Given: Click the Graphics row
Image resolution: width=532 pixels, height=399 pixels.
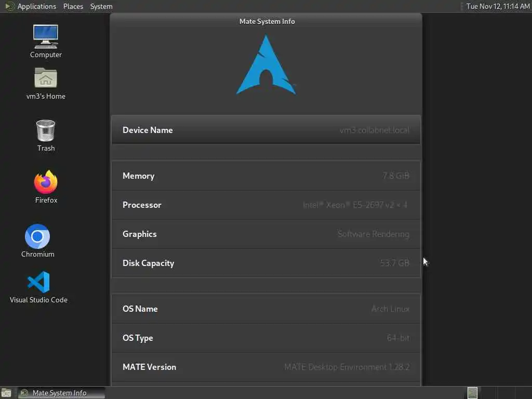Looking at the screenshot, I should point(266,234).
